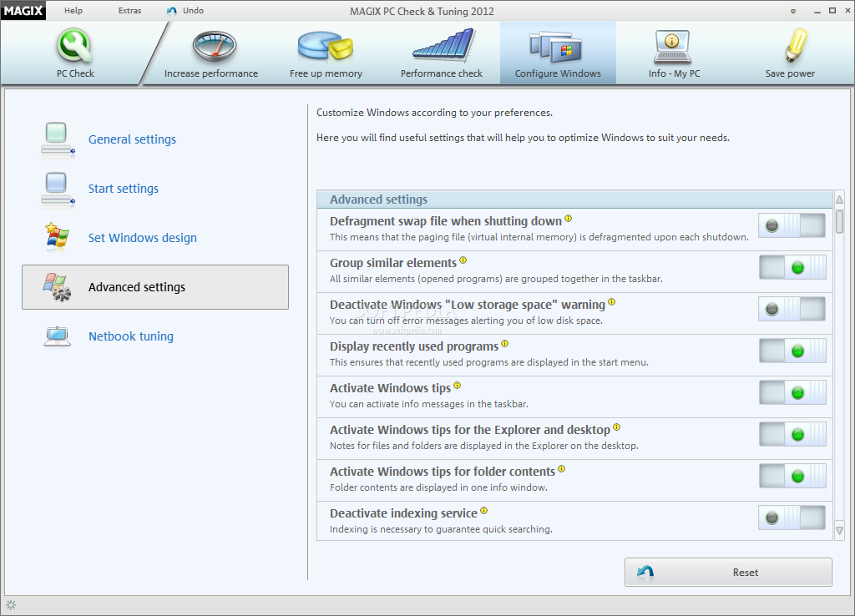Click the Undo arrow icon in menu bar
Screen dimensions: 855x616
(x=172, y=11)
